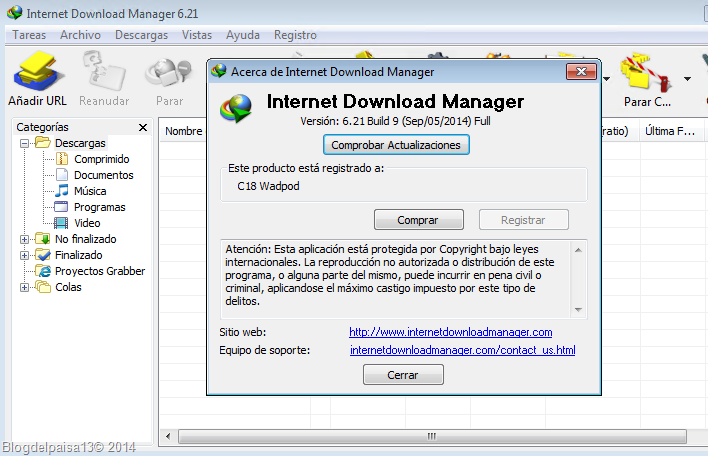Open dropdown arrow next to Parar C...

coord(687,79)
